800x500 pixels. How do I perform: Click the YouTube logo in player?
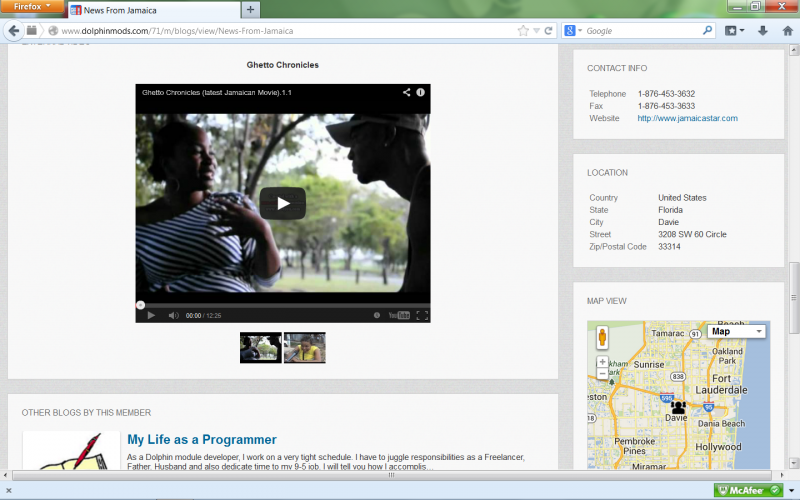click(399, 315)
